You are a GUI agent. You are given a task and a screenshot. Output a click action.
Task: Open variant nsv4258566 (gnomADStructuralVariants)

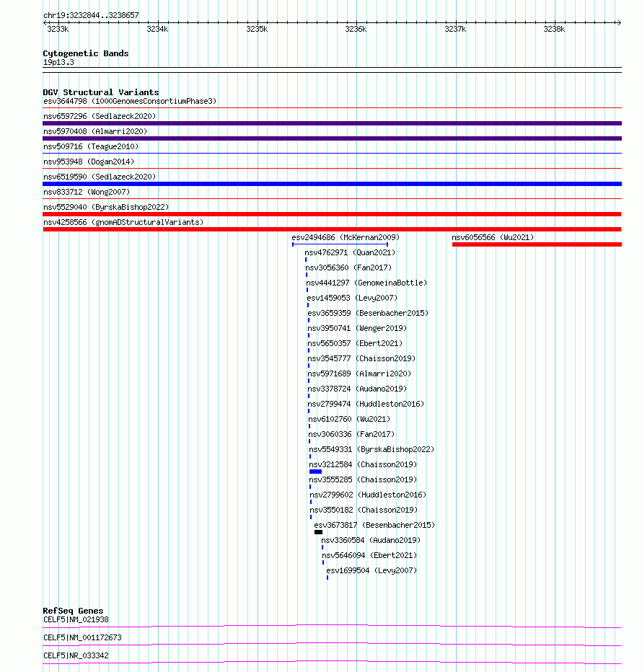coord(123,222)
